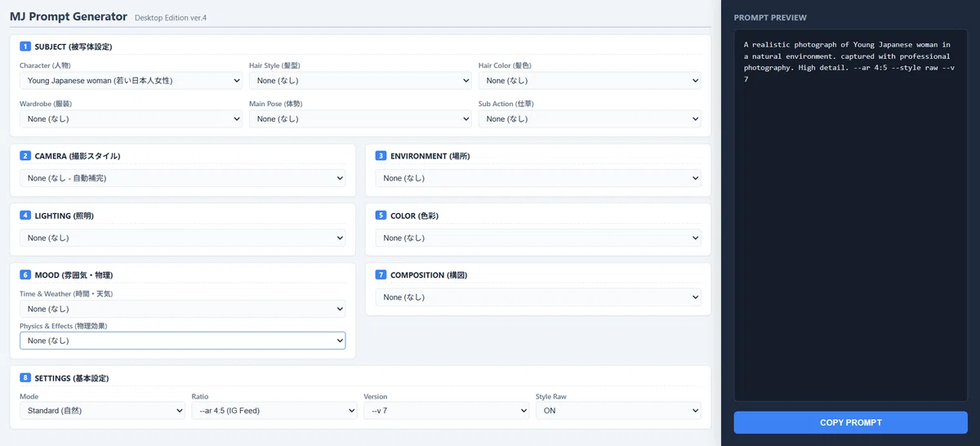Expand the COMPOSITION (構図) select box
Viewport: 980px width, 446px height.
[x=538, y=297]
